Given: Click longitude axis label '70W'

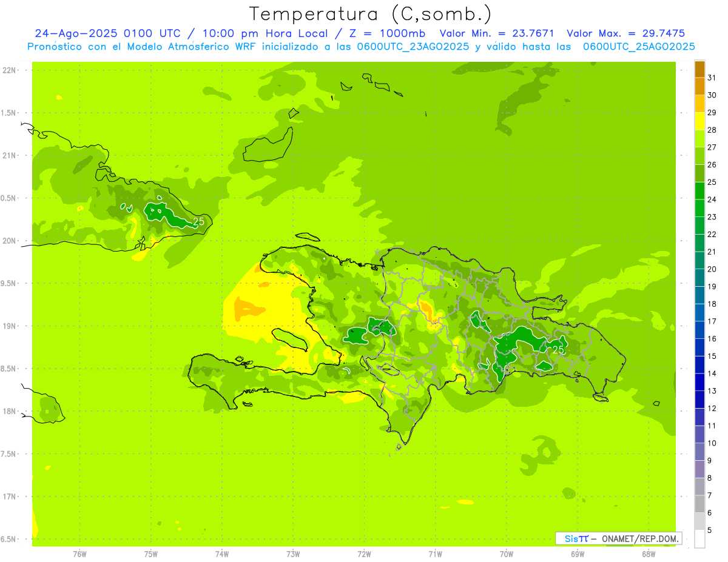Looking at the screenshot, I should 506,554.
